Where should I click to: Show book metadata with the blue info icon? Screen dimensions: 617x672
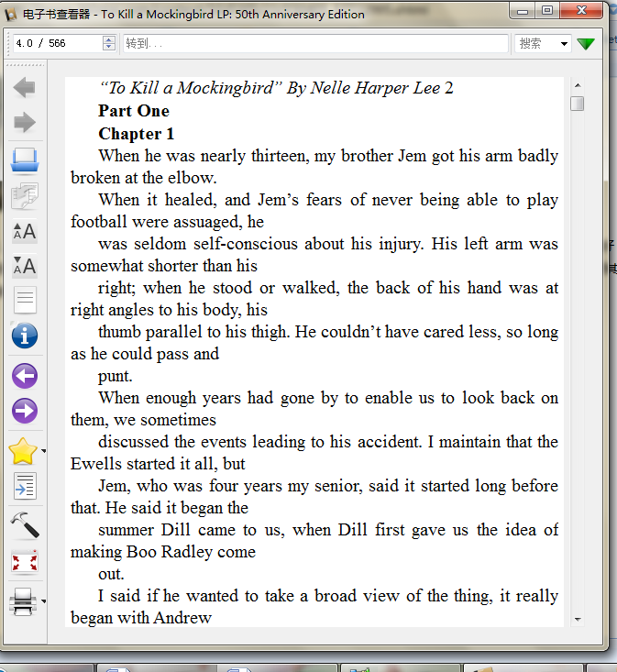25,336
